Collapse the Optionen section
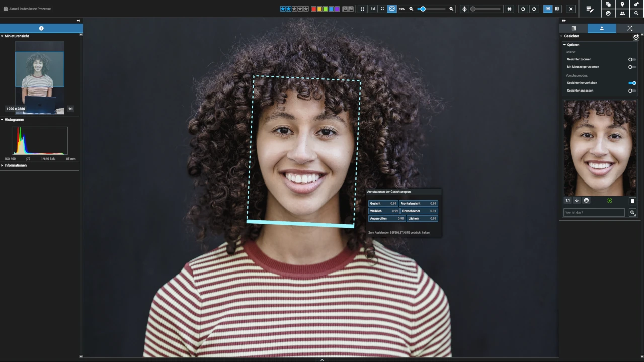 click(x=565, y=45)
